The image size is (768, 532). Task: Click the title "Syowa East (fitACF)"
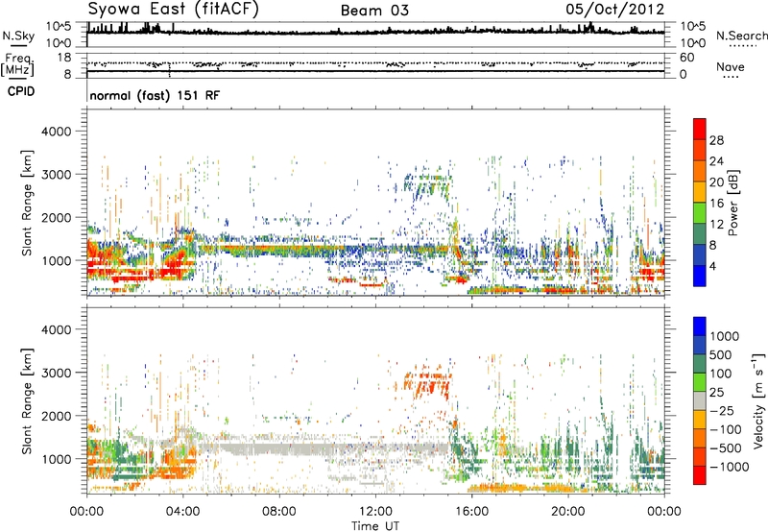click(x=174, y=10)
